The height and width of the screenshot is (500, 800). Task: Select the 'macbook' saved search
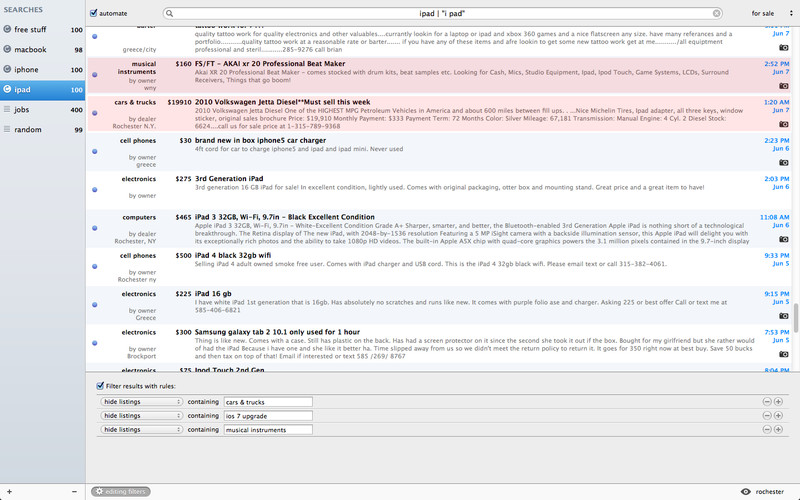[42, 49]
